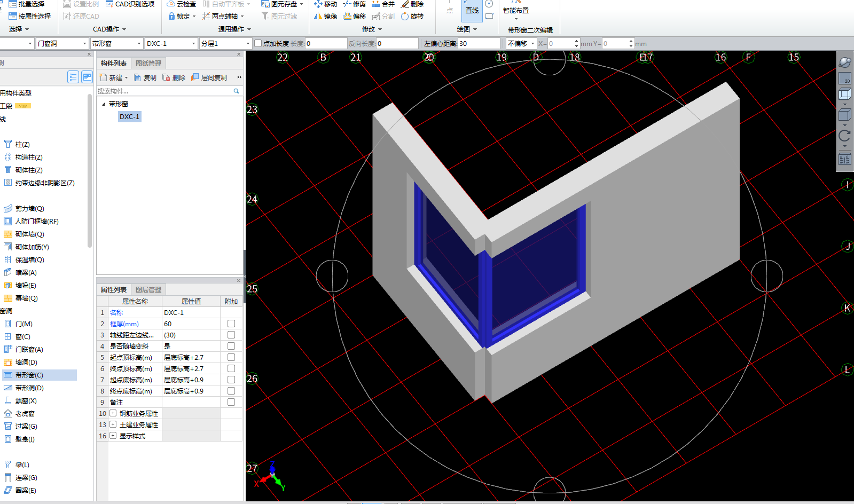This screenshot has width=854, height=504.
Task: Click the 删除 delete tool in the ribbon
Action: pyautogui.click(x=412, y=4)
